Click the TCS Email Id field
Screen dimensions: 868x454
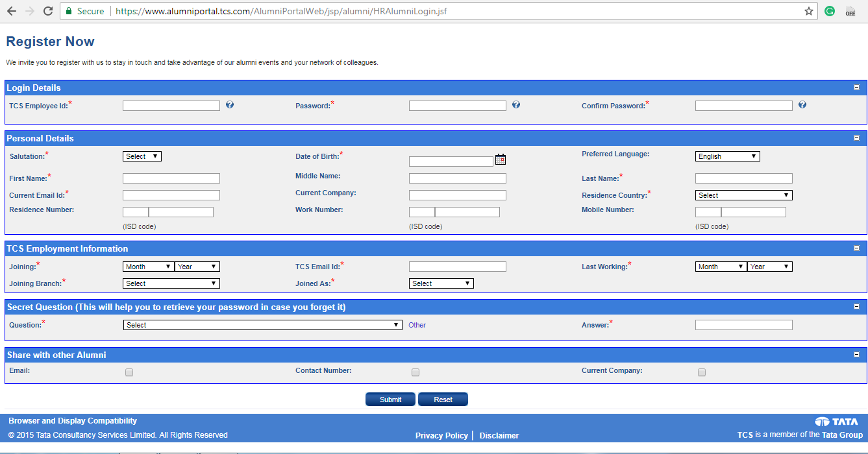point(458,267)
